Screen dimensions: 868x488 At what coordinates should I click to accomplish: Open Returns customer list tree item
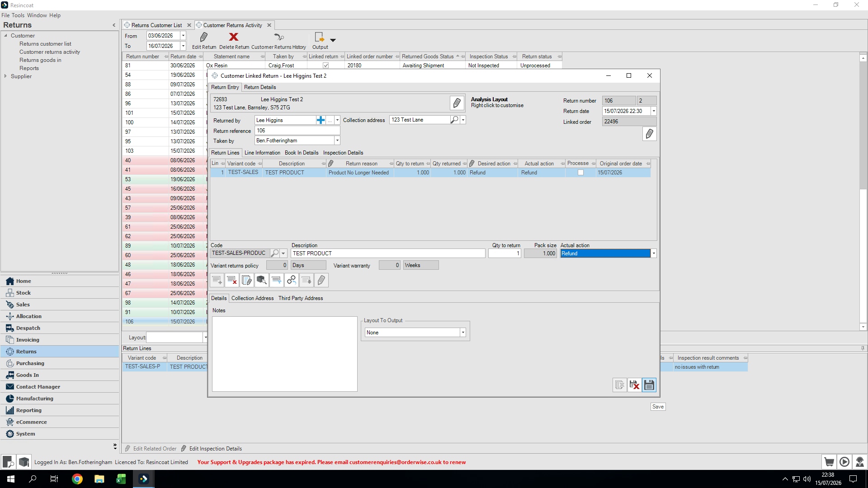click(45, 44)
